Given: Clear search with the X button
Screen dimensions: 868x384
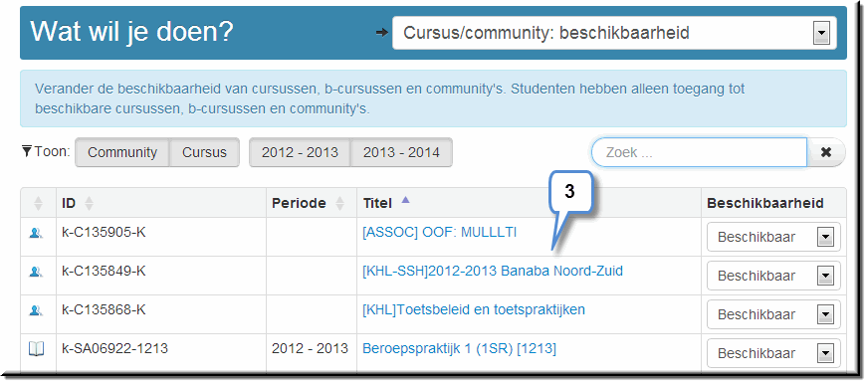Looking at the screenshot, I should click(826, 152).
